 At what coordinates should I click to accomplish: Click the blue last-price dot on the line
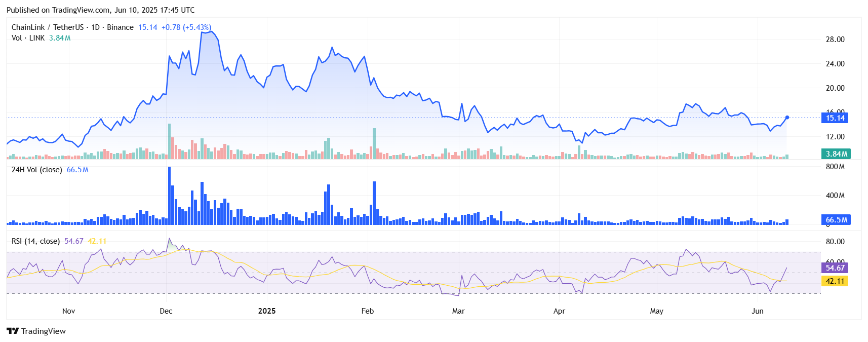787,118
